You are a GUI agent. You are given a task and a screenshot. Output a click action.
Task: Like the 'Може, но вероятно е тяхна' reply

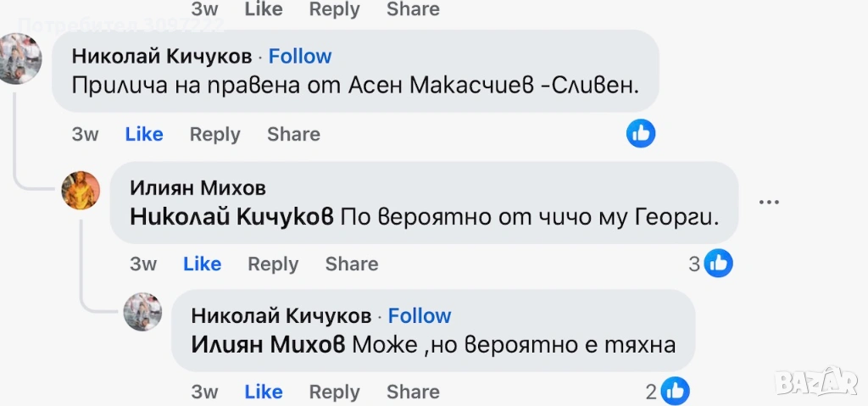pyautogui.click(x=263, y=392)
